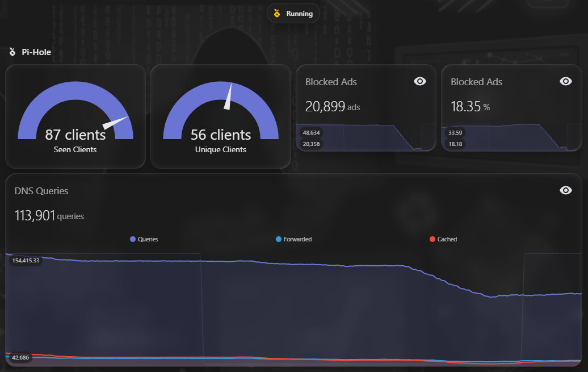Click the blue Forwarded legend dot

tap(279, 239)
